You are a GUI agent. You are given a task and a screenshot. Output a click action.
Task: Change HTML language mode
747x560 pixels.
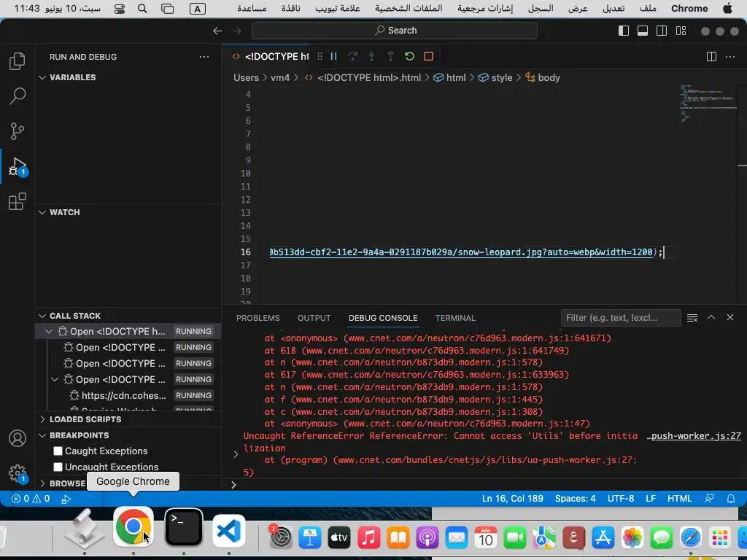tap(679, 499)
